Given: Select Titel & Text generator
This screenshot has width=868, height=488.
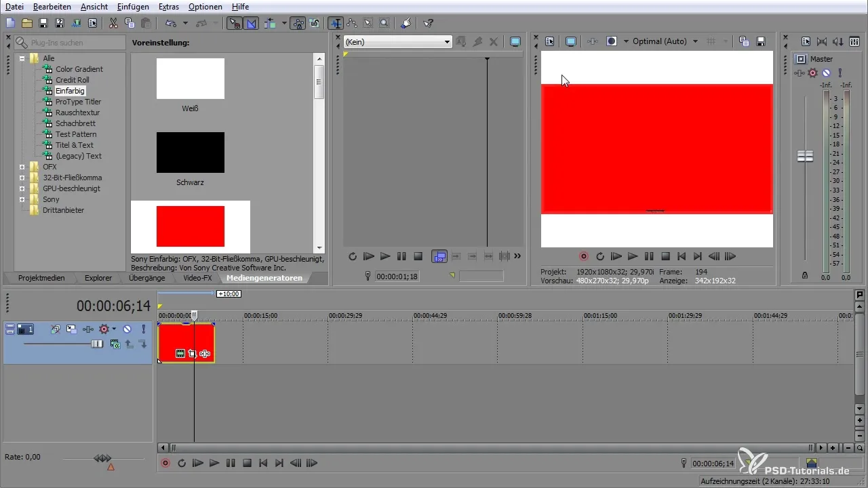Looking at the screenshot, I should 75,145.
